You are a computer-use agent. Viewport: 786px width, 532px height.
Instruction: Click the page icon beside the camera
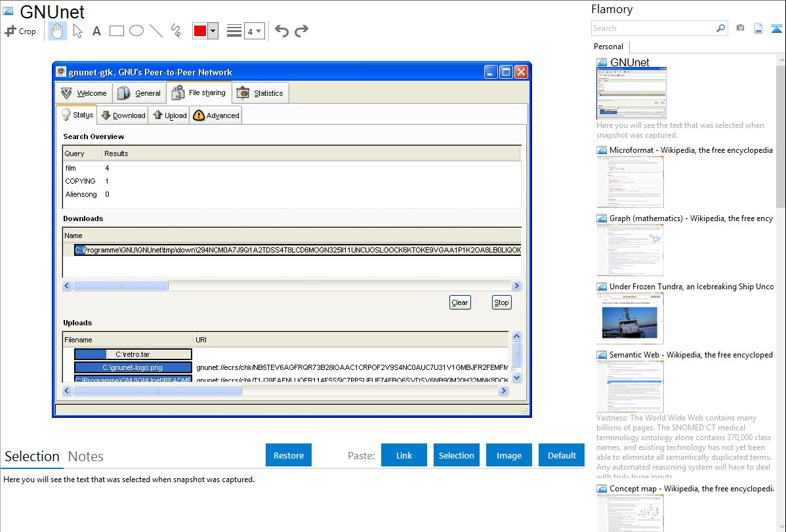(x=758, y=28)
